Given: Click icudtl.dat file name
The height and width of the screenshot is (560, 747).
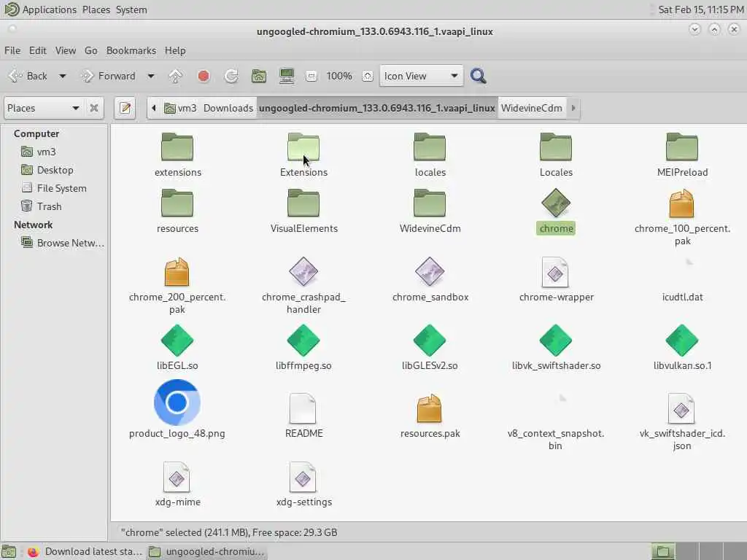Looking at the screenshot, I should point(682,297).
